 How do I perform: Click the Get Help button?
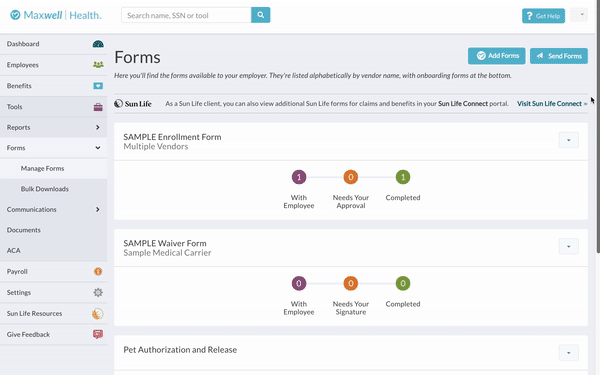(x=543, y=16)
